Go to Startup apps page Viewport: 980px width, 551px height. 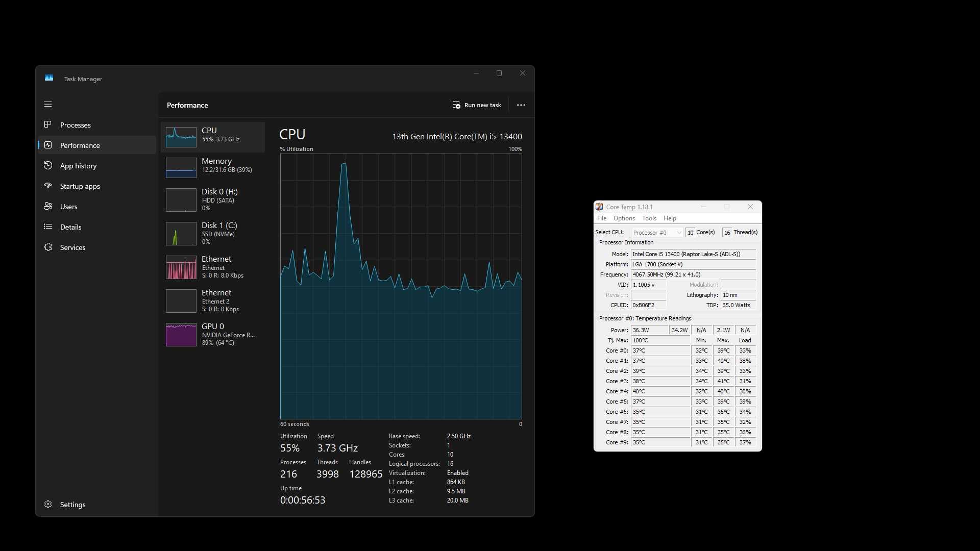[x=97, y=186]
